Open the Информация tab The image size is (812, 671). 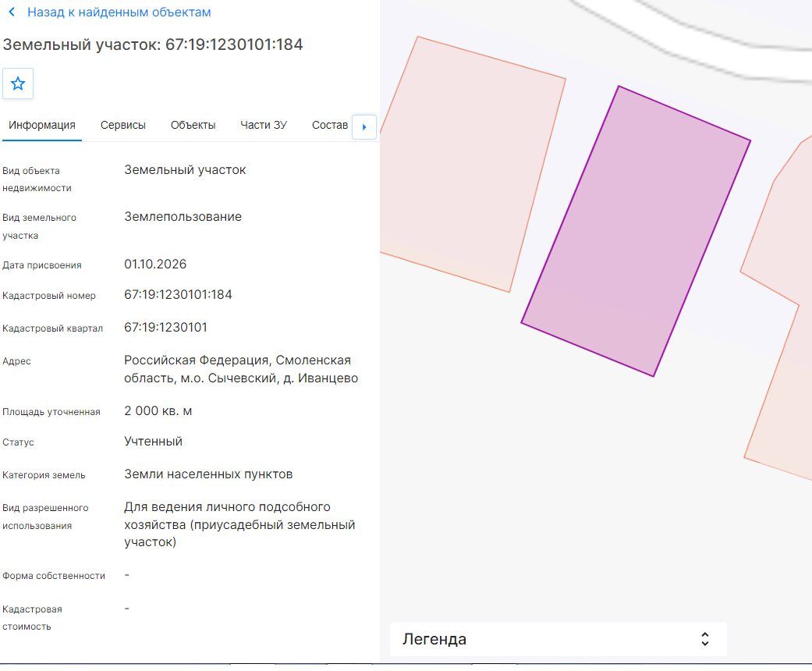(42, 125)
